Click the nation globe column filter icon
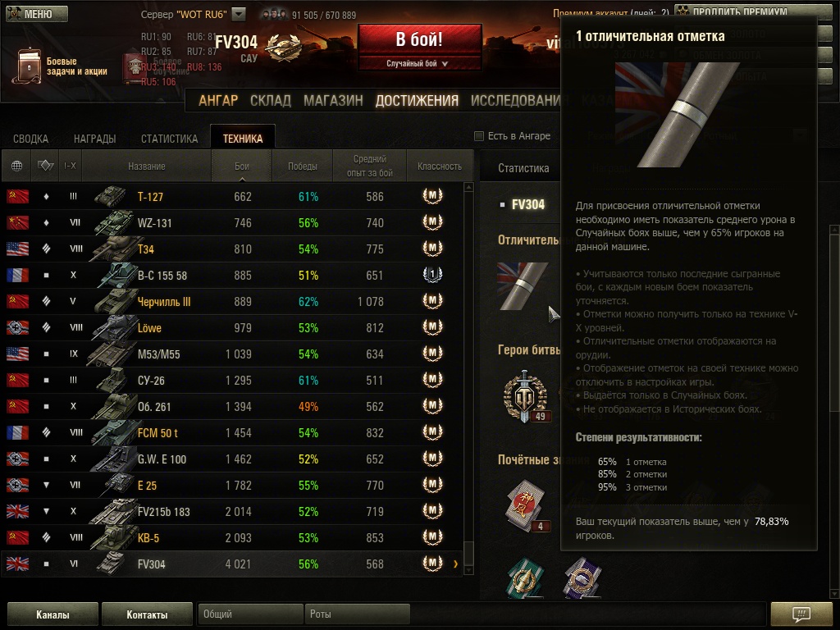The width and height of the screenshot is (840, 630). (16, 166)
